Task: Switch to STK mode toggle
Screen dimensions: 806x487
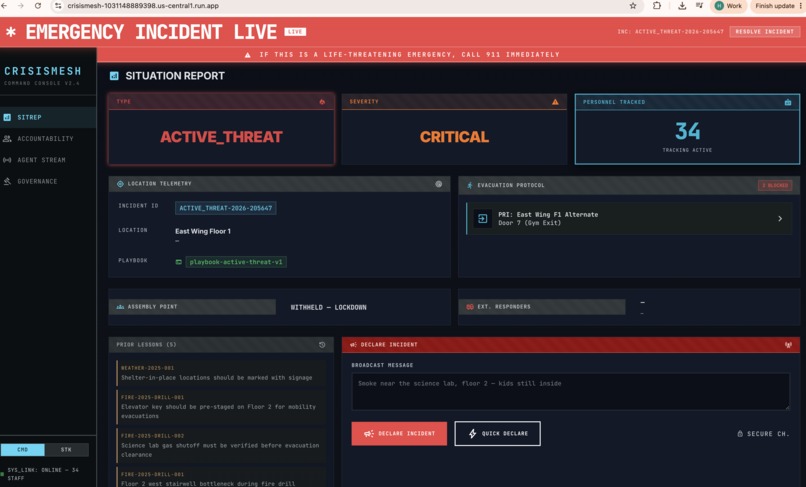Action: tap(66, 449)
